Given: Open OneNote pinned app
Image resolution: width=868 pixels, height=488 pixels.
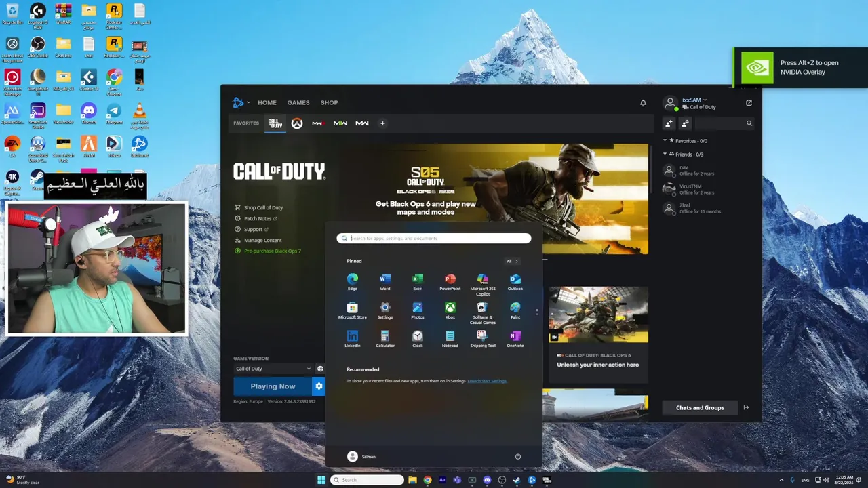Looking at the screenshot, I should [x=515, y=339].
